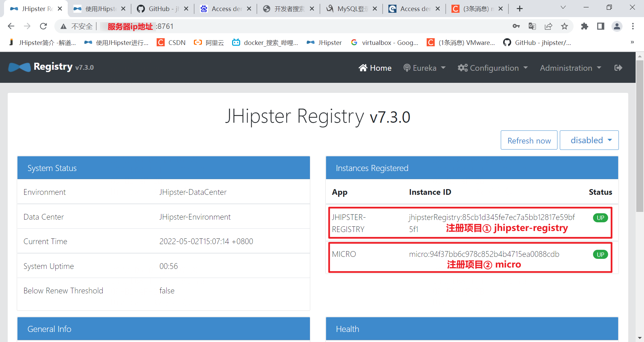This screenshot has width=644, height=342.
Task: Click the share page icon
Action: tap(548, 26)
